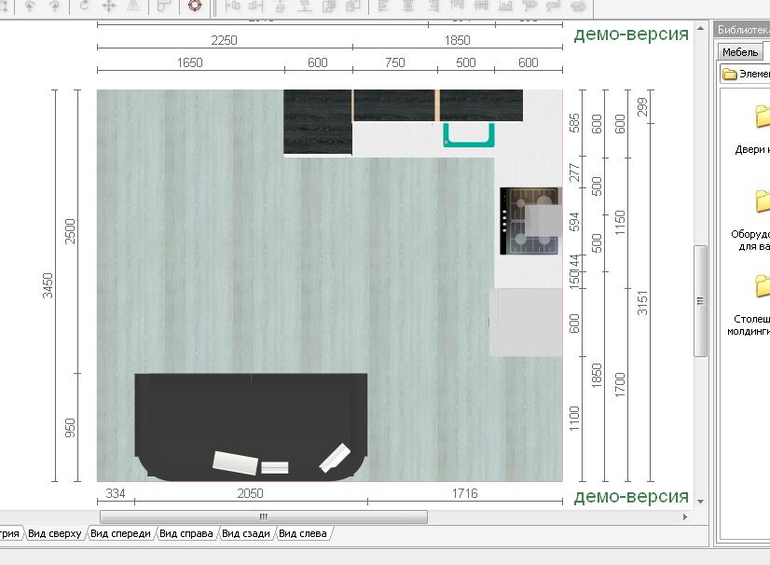The height and width of the screenshot is (565, 770).
Task: Click the 'Элементы' folder path field
Action: 746,74
